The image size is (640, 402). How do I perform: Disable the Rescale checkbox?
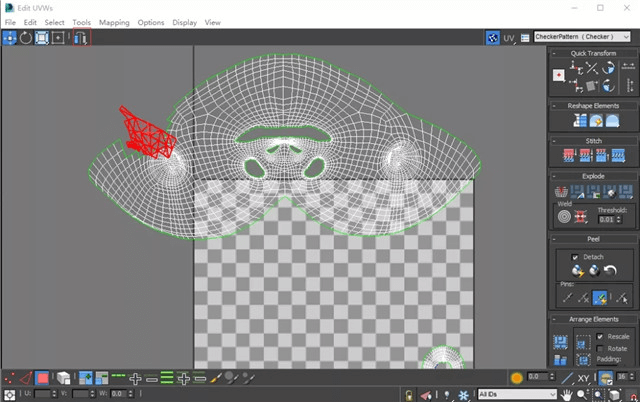tap(600, 336)
